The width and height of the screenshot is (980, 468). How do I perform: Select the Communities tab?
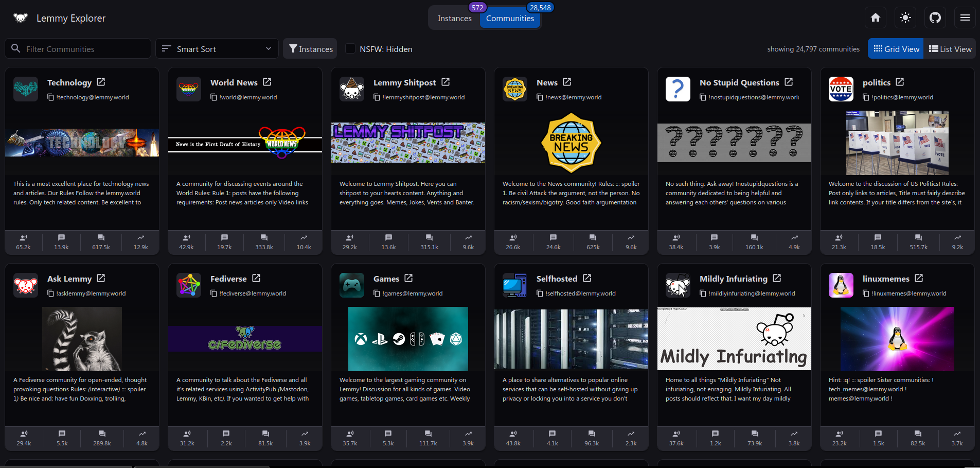point(510,19)
